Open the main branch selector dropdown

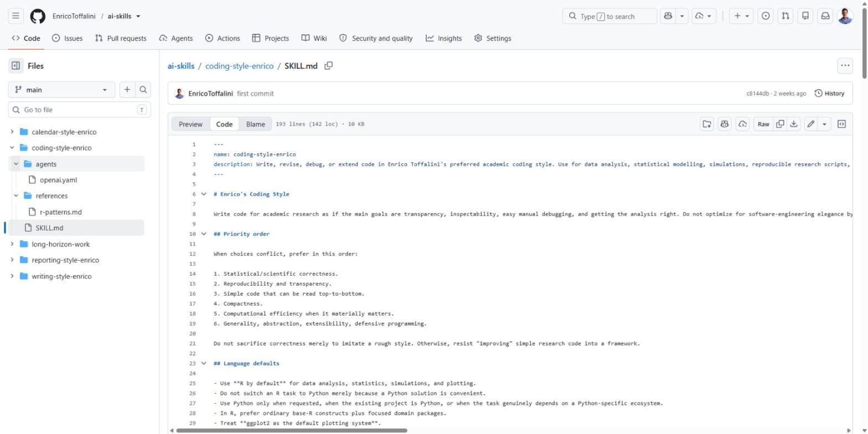point(61,90)
